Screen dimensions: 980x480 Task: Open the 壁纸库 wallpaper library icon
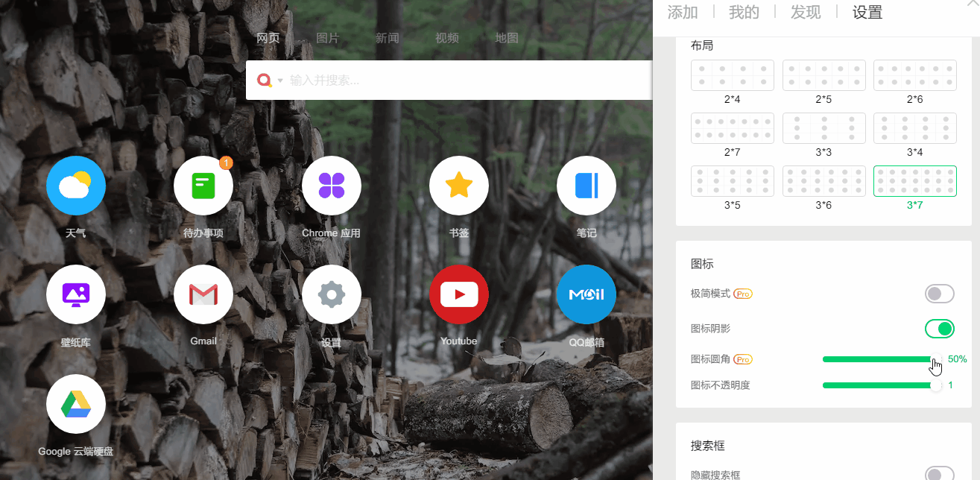[x=76, y=294]
